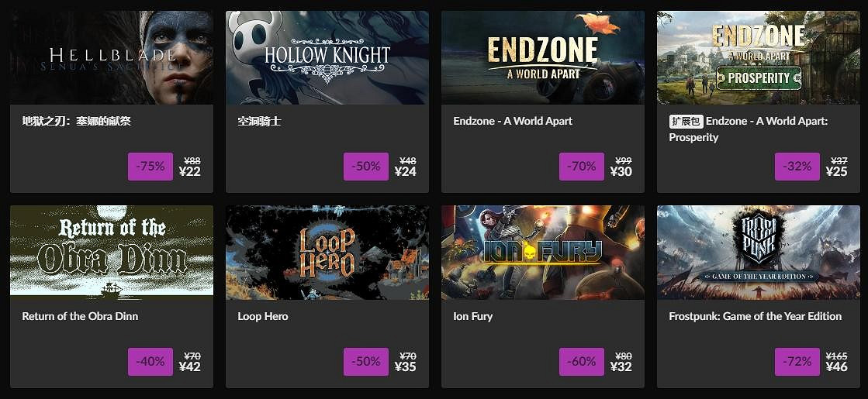Open Endzone - A World Apart banner

[x=542, y=57]
